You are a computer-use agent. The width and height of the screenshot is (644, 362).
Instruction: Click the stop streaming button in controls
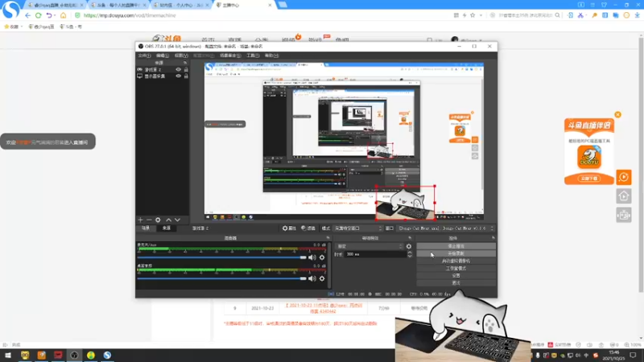[456, 246]
